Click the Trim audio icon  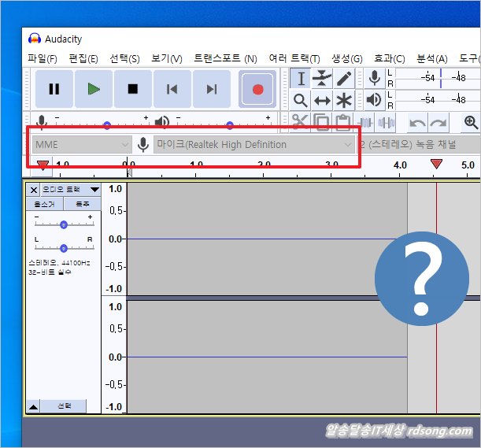(365, 123)
